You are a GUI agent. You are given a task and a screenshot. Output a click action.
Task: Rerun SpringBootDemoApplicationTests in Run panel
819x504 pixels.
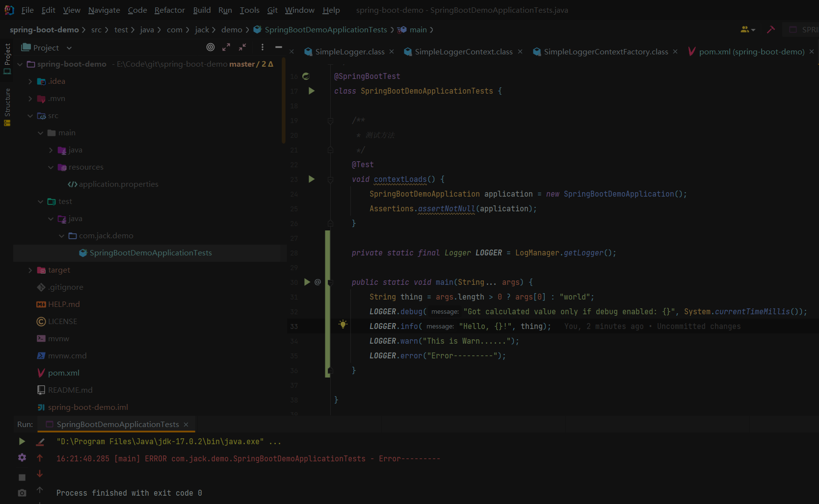tap(22, 441)
